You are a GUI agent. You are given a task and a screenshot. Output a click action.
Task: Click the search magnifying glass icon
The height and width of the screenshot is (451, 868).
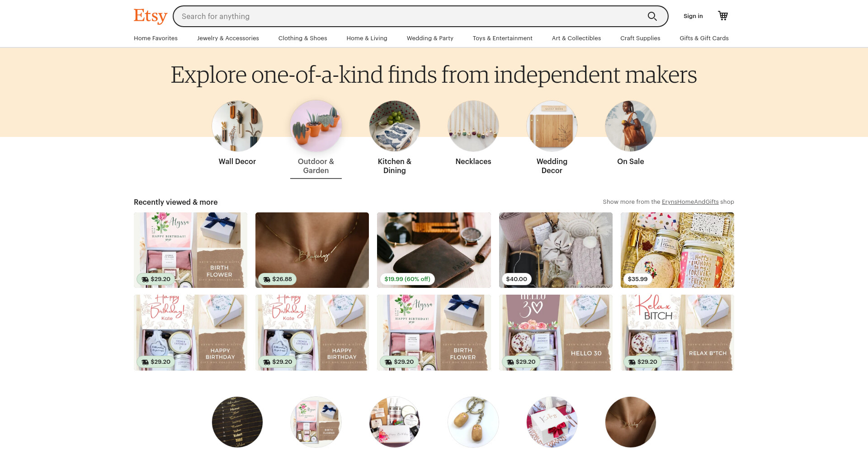coord(652,16)
